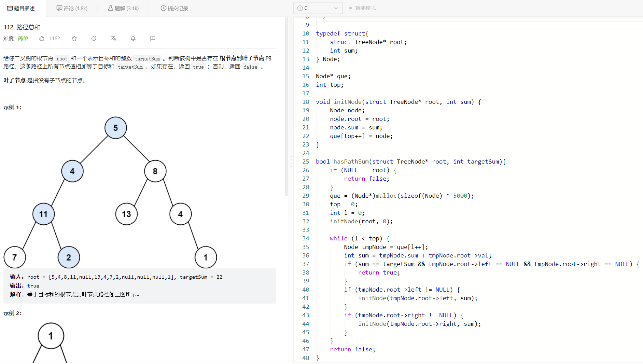The width and height of the screenshot is (643, 364).
Task: Click the 题目描述 tab icon
Action: pyautogui.click(x=10, y=8)
